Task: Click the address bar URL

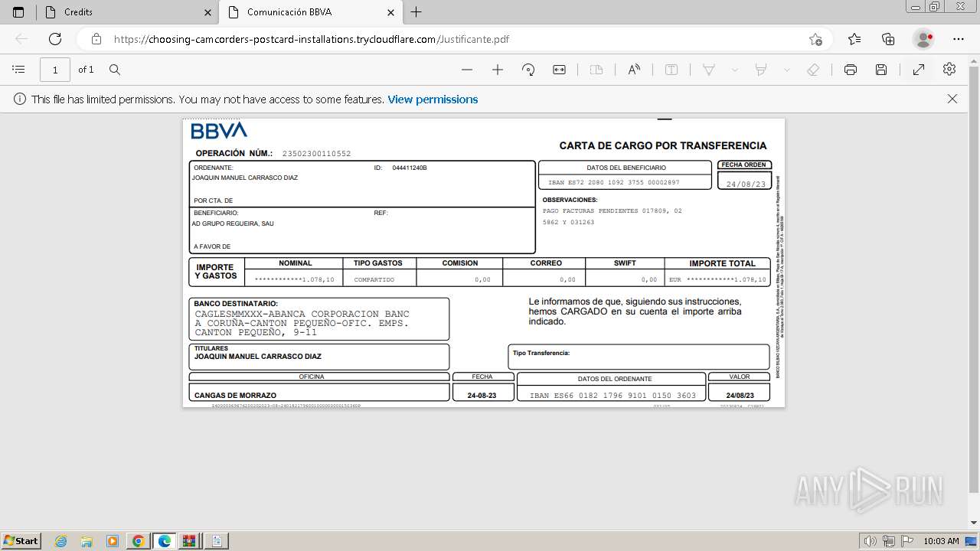Action: [x=312, y=39]
